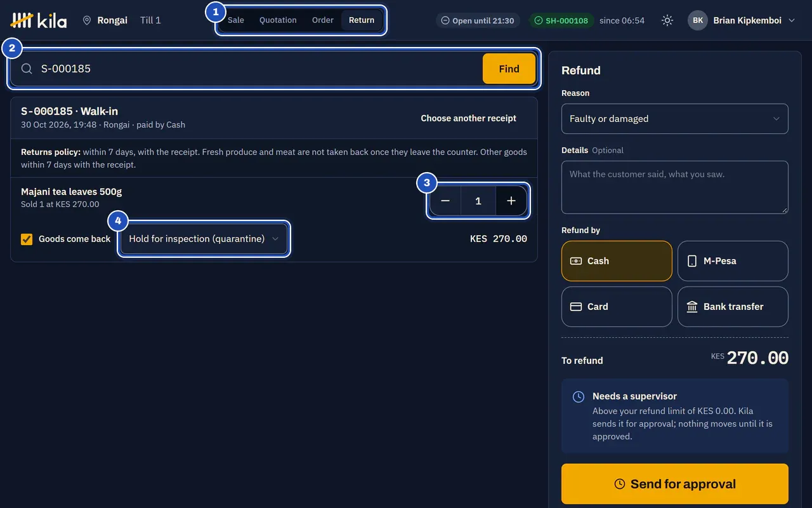The width and height of the screenshot is (812, 508).
Task: Select M-Pesa as refund method
Action: click(733, 261)
